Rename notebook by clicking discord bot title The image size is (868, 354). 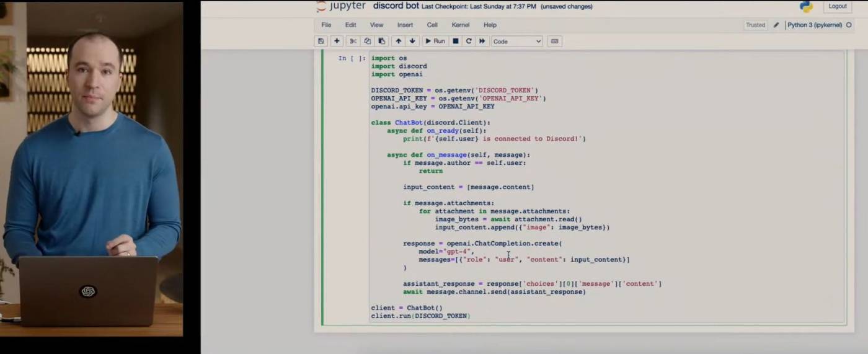point(396,6)
